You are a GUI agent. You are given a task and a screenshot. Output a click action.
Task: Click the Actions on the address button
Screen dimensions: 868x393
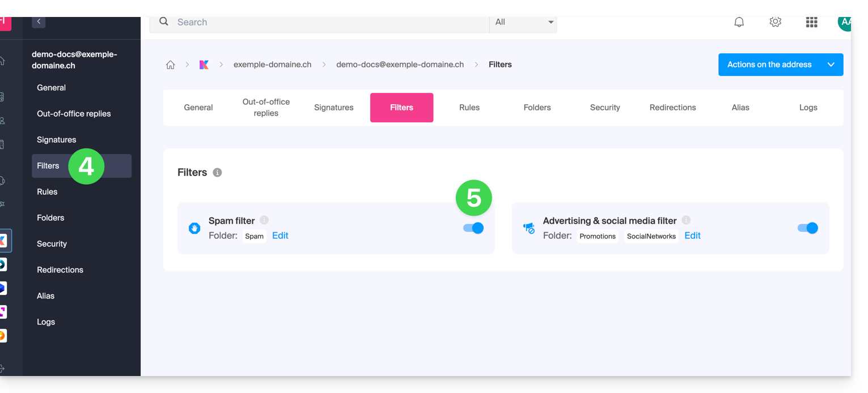coord(781,65)
